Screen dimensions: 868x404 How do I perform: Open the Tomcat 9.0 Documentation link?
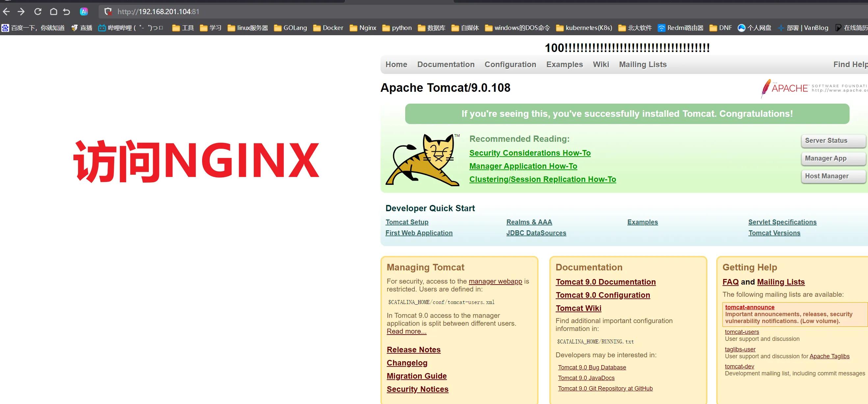pos(605,282)
